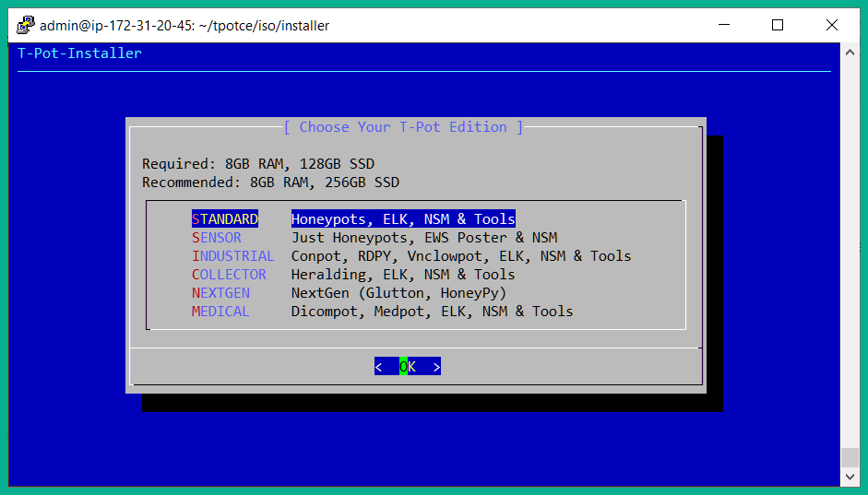This screenshot has width=868, height=495.
Task: Click 'Just Honeypots, EWS Poster & NSM' description
Action: click(x=424, y=238)
